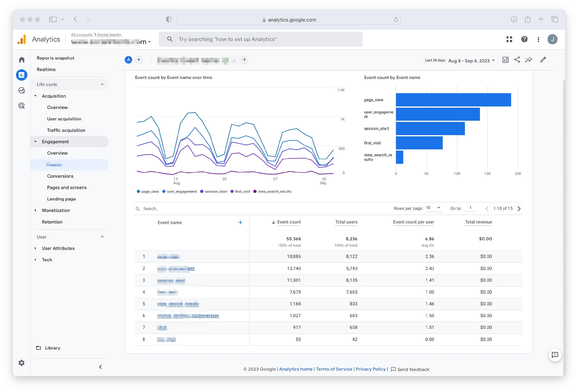This screenshot has height=392, width=578.
Task: Open the Advertising icon in the left rail
Action: pos(22,106)
